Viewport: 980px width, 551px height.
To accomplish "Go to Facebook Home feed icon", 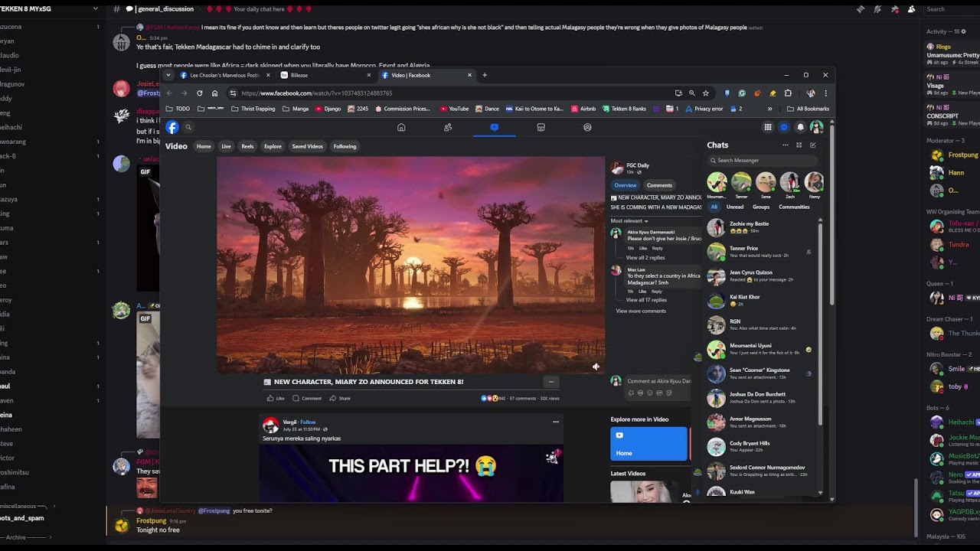I will pyautogui.click(x=401, y=128).
